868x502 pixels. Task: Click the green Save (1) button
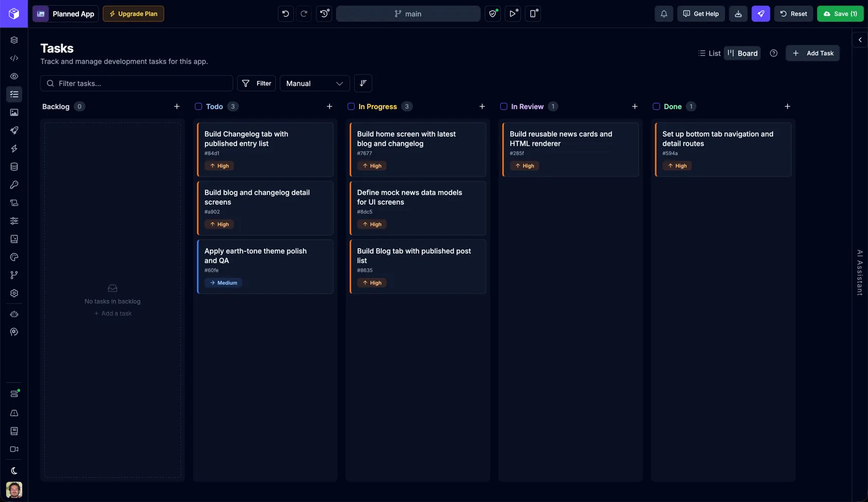[840, 14]
